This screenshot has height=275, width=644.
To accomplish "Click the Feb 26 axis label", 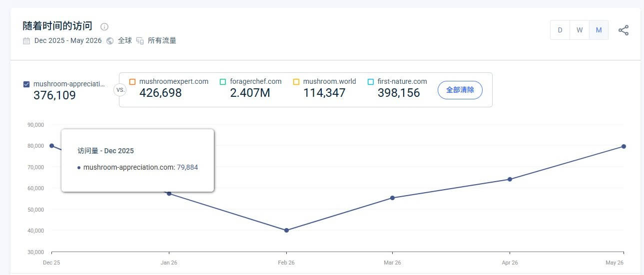I will tap(286, 263).
